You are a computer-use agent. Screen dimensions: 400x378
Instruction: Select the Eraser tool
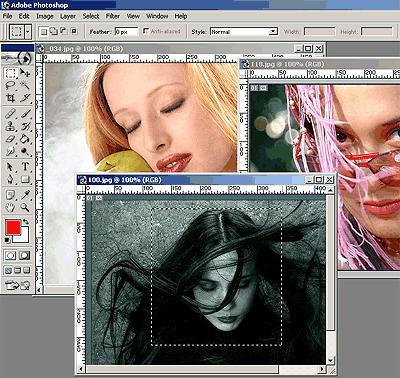coord(11,139)
